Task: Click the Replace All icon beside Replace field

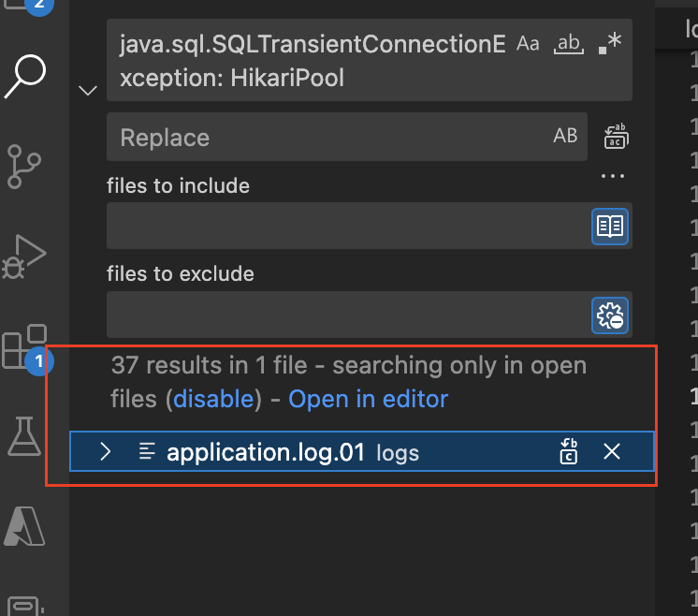Action: tap(615, 137)
